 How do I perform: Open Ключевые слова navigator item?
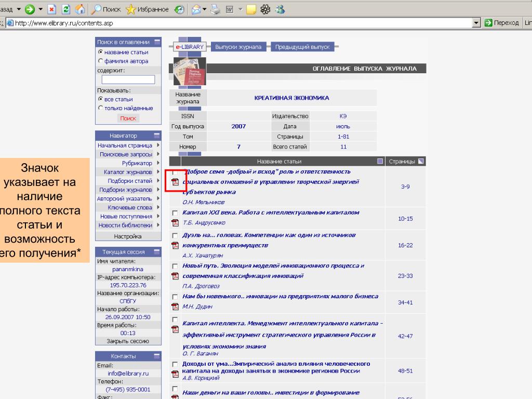130,207
